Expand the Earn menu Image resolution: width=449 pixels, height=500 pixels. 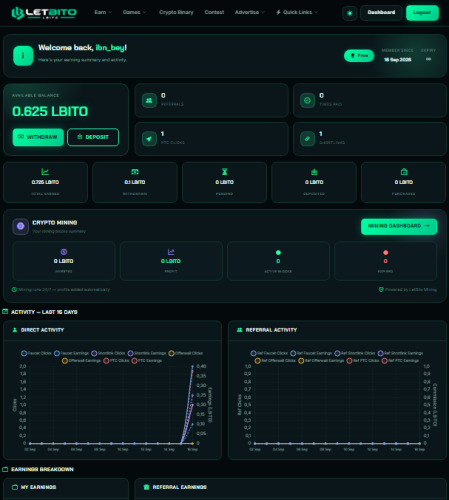tap(103, 12)
